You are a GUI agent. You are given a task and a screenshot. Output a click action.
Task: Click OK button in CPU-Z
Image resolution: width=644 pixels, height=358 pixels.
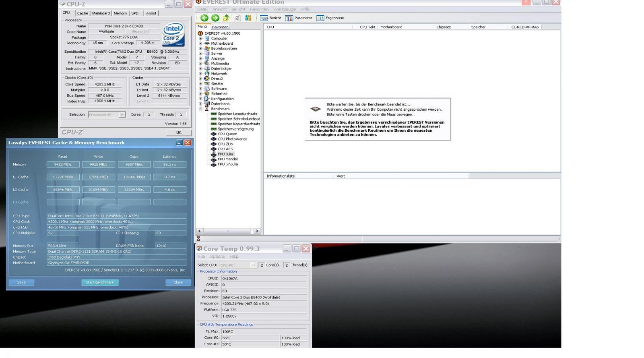tap(179, 132)
